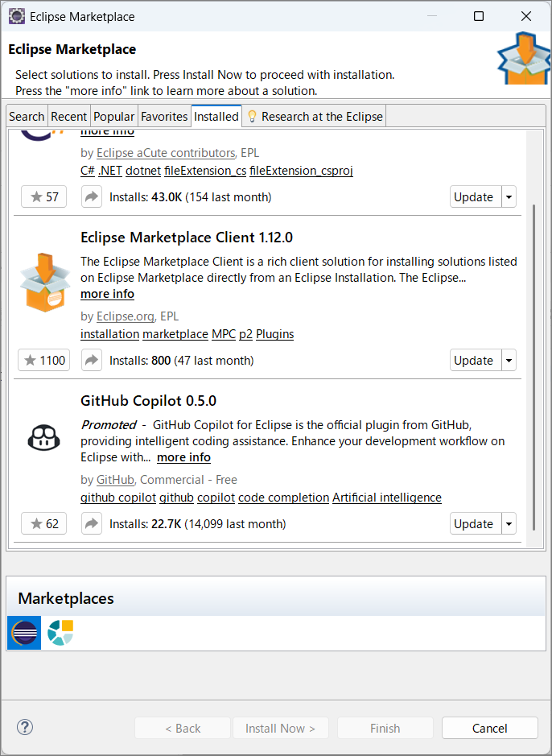
Task: Click Update button for the aCute entry
Action: (476, 196)
